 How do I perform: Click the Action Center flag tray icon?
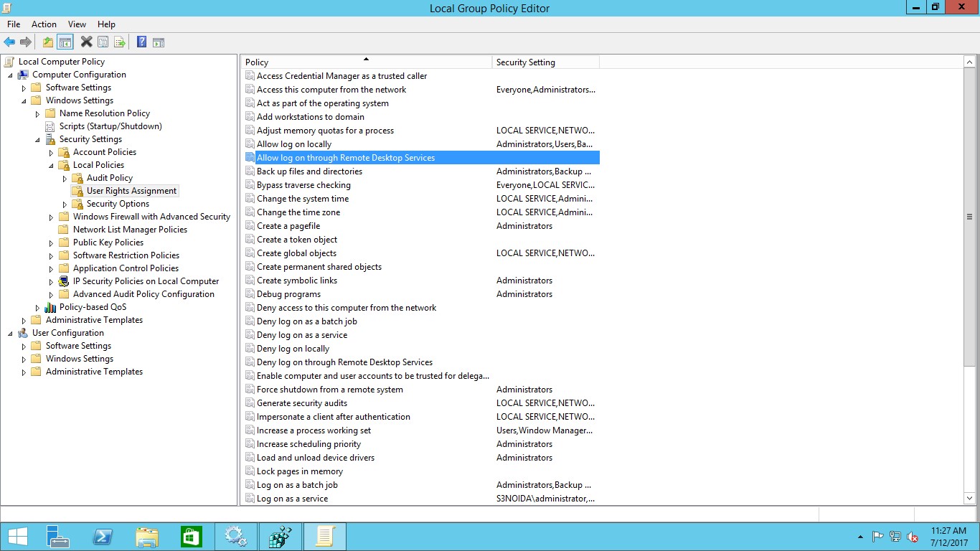coord(877,537)
